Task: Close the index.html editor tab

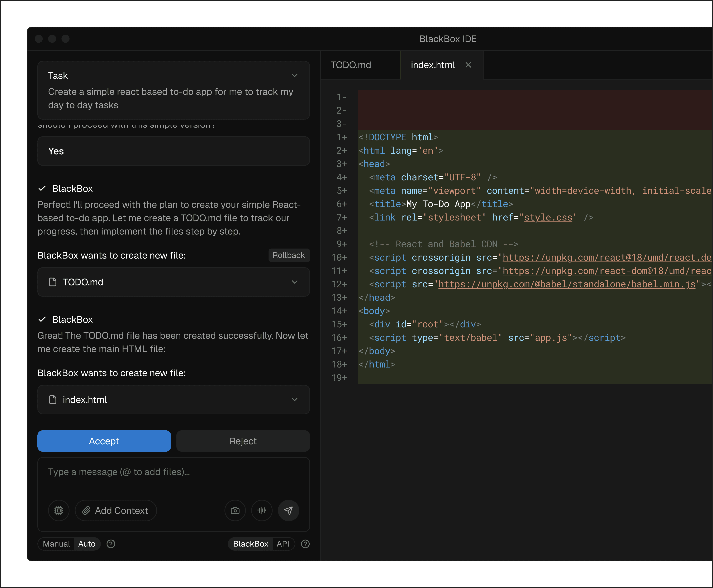Action: [x=469, y=65]
